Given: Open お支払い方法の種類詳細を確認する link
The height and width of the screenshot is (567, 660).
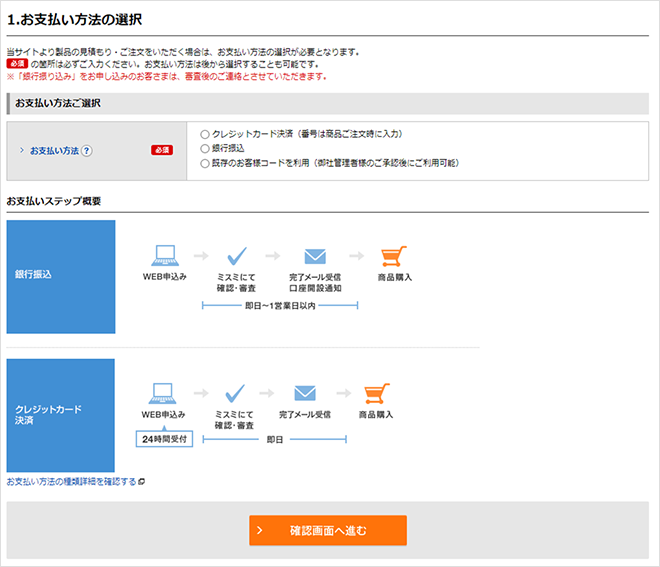Looking at the screenshot, I should click(71, 482).
